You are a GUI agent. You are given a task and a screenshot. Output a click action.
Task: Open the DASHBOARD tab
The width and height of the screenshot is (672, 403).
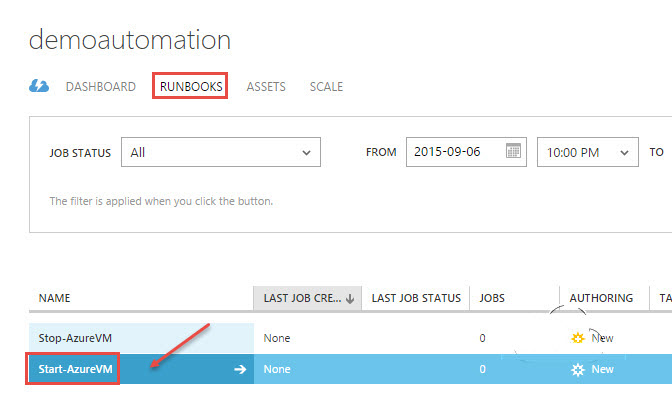[x=101, y=87]
